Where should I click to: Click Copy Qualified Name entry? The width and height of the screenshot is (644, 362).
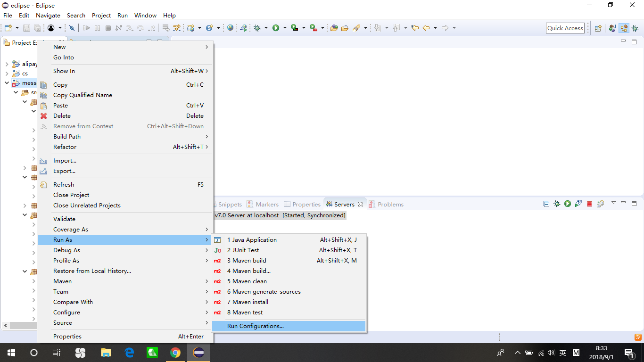(125, 95)
